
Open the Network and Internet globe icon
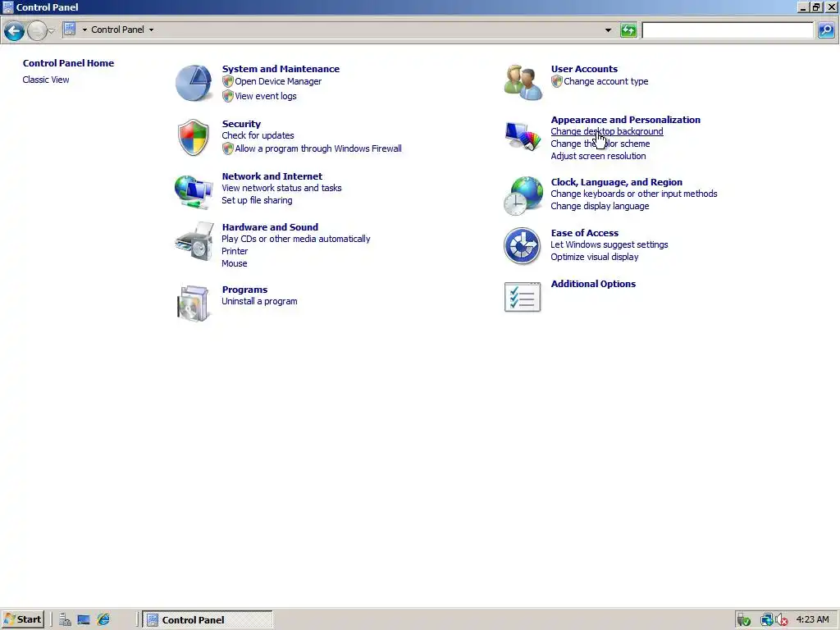tap(194, 191)
